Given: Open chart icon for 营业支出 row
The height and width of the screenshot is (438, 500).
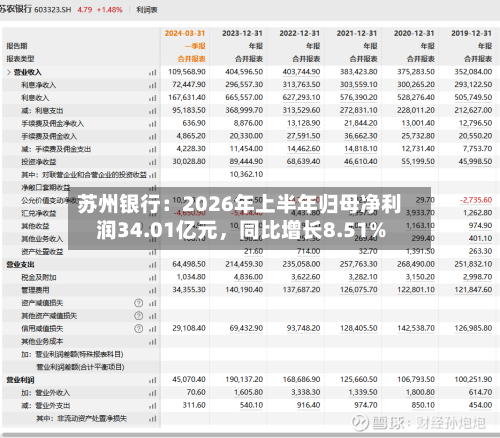Looking at the screenshot, I should pyautogui.click(x=152, y=265).
